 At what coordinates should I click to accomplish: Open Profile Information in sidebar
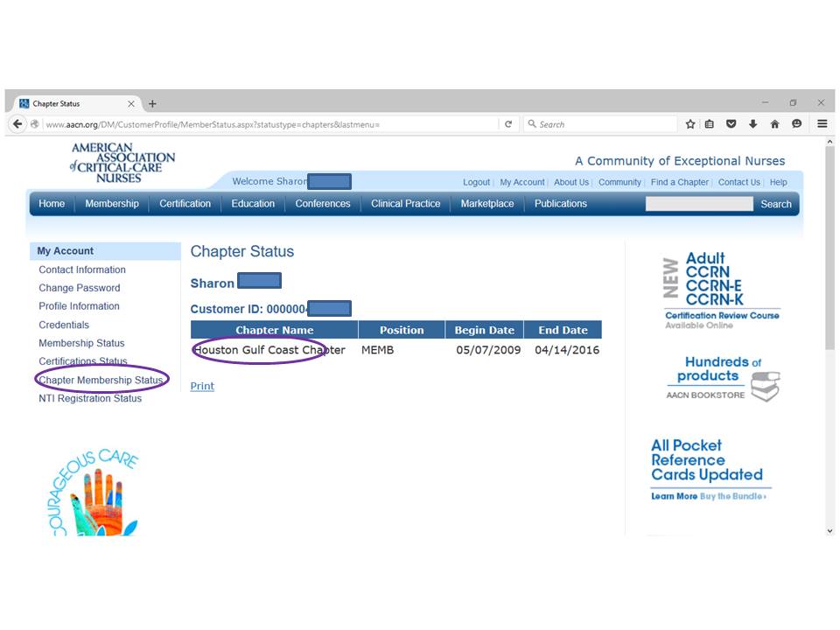point(79,306)
